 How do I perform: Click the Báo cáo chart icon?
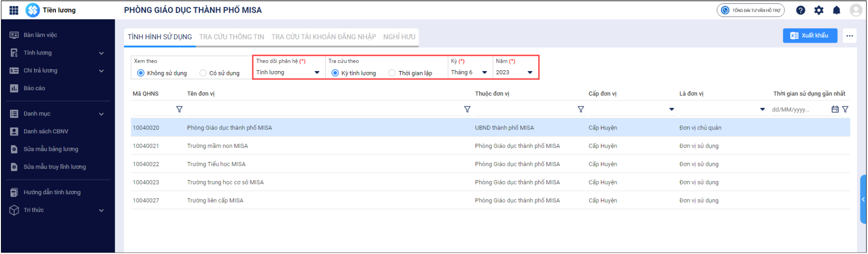(14, 88)
